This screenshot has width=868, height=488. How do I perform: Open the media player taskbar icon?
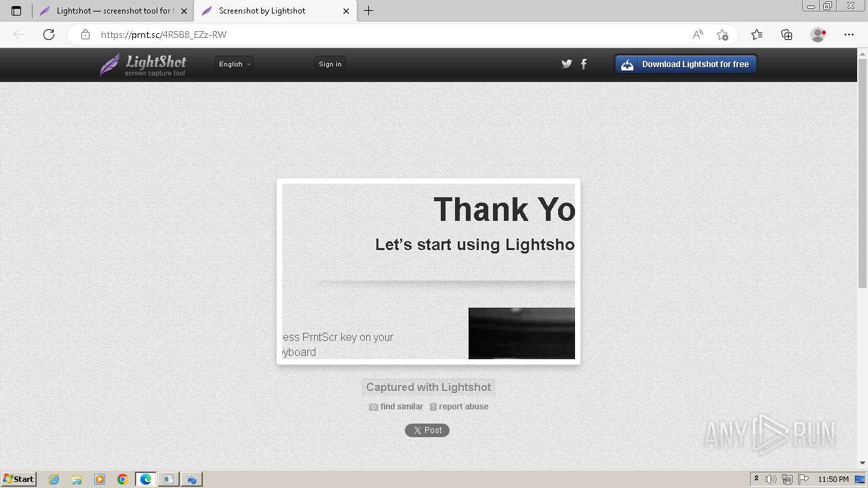coord(100,479)
